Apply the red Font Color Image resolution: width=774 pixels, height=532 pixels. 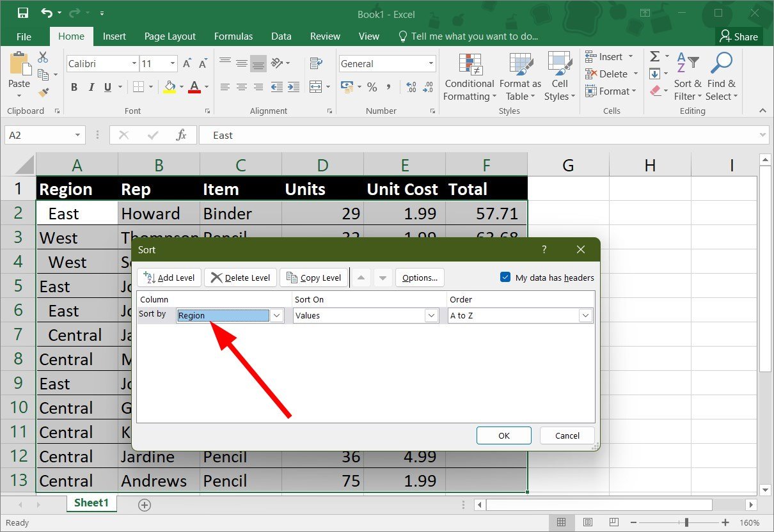[x=195, y=87]
